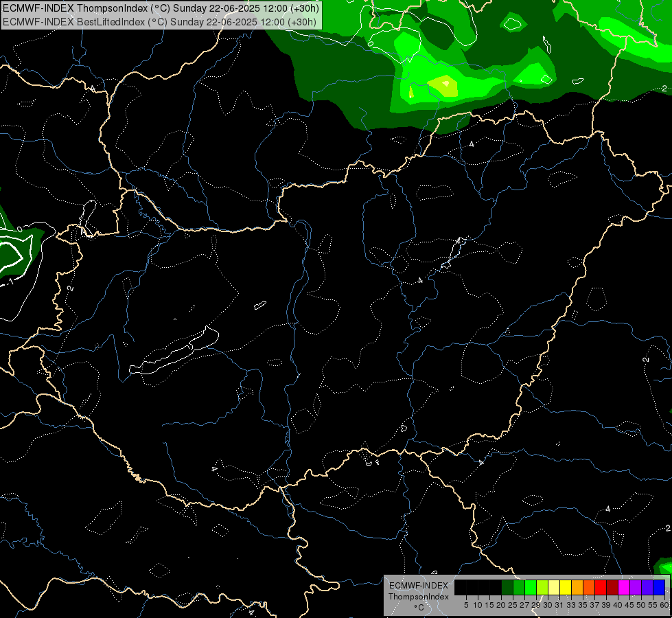Select the red-orange legend swatch (35-37)

589,587
